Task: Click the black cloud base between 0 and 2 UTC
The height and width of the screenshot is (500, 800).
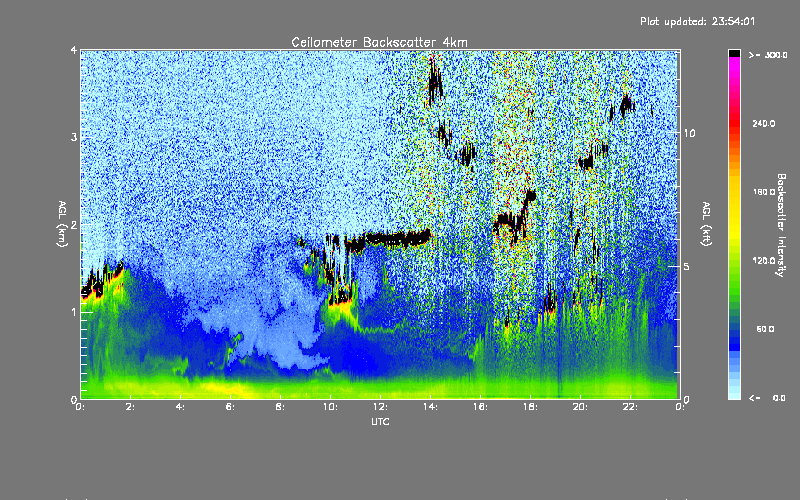Action: coord(102,280)
